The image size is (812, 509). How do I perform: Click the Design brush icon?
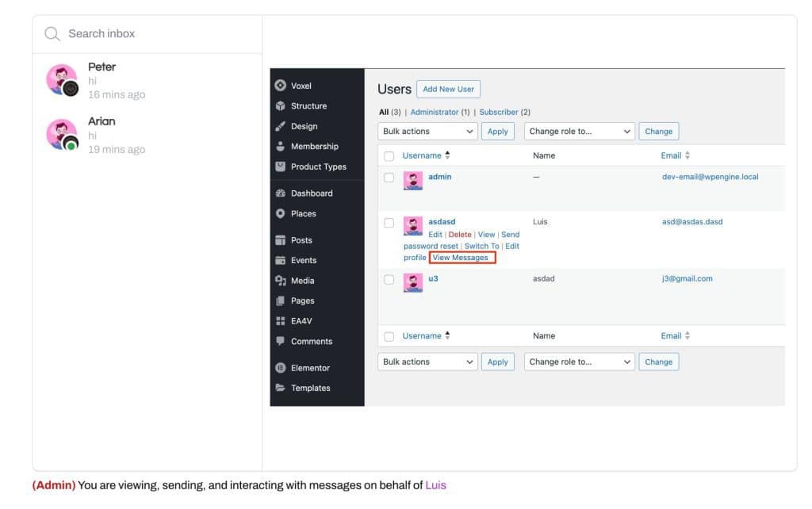[280, 126]
